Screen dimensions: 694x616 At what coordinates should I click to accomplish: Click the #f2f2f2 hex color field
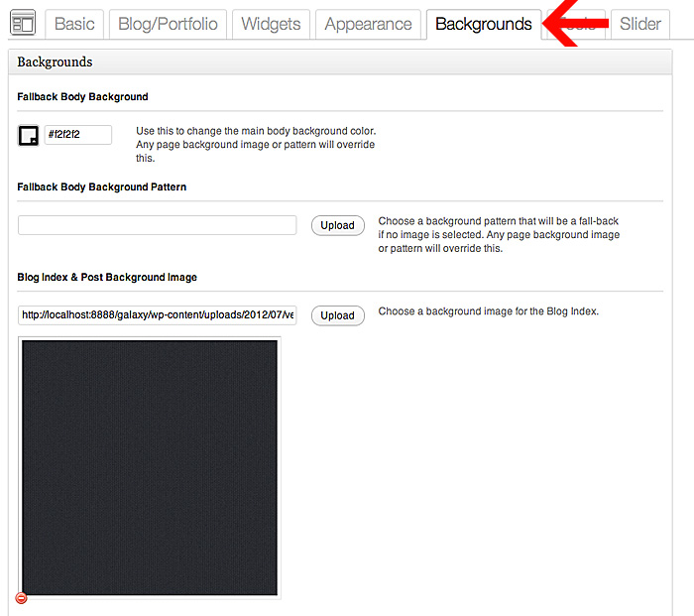(78, 135)
